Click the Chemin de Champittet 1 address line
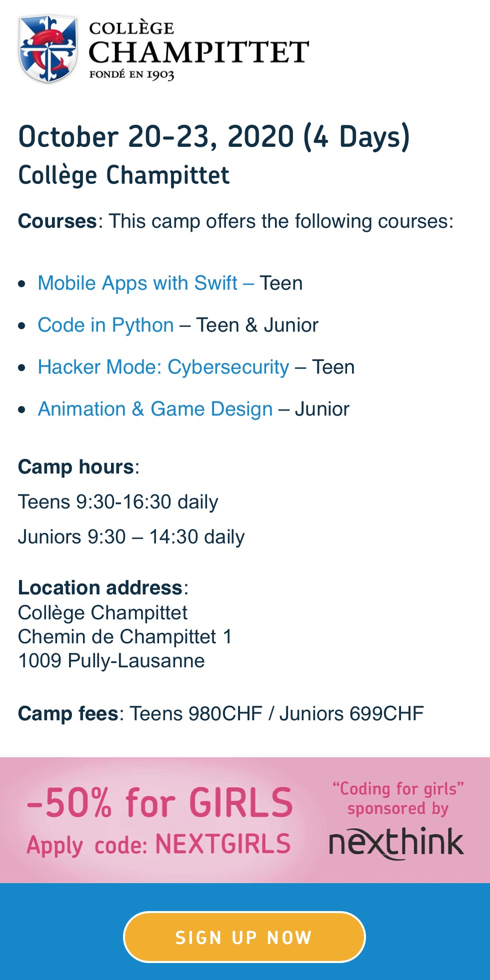This screenshot has width=490, height=980. click(125, 637)
